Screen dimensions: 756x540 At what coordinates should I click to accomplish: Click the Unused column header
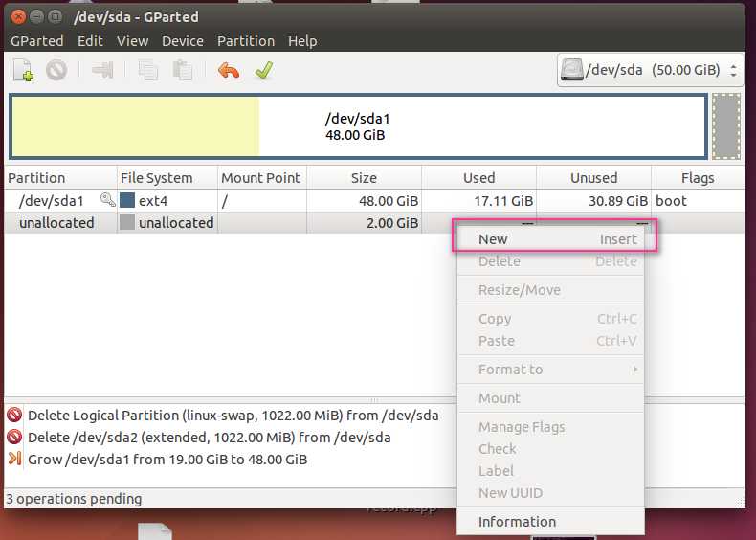point(593,178)
